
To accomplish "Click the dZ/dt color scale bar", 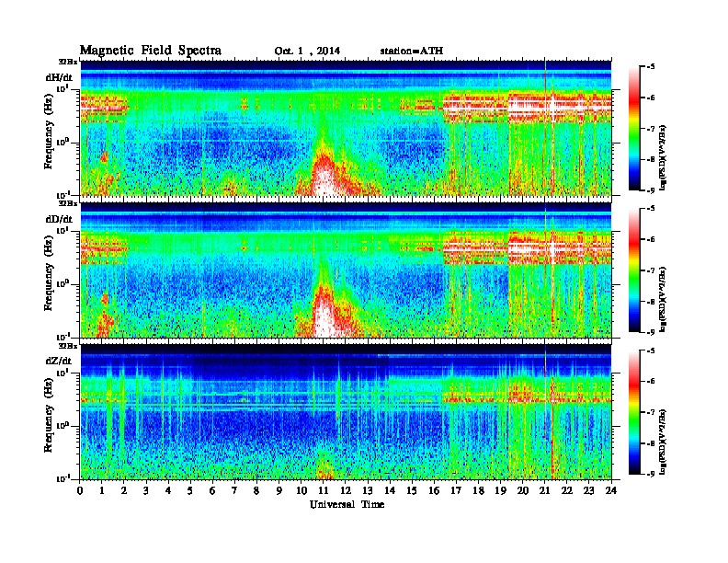I will pyautogui.click(x=633, y=412).
